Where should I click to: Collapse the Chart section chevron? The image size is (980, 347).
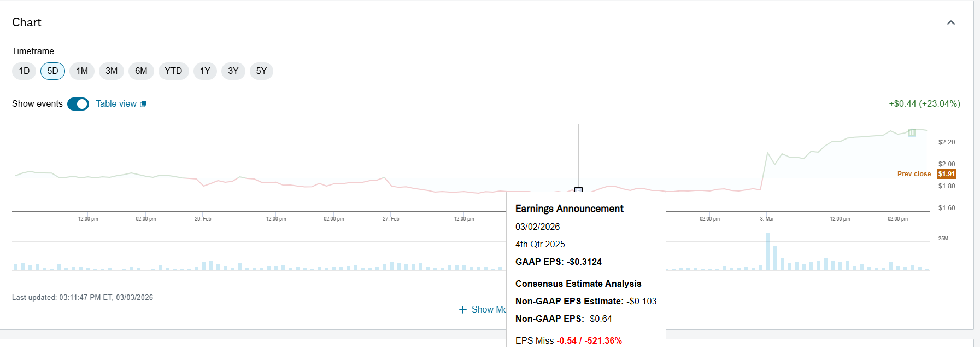(951, 22)
